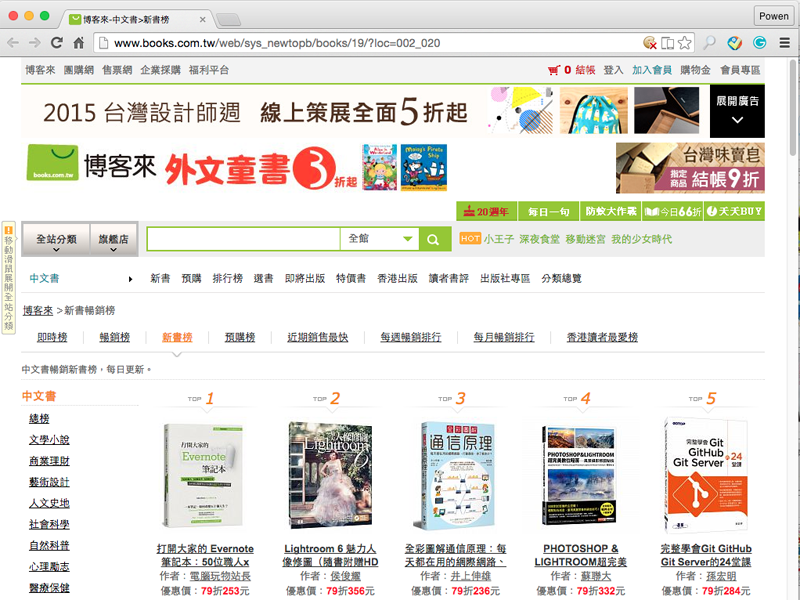Close the 博客來-中文書>新書榜 tab
This screenshot has width=800, height=600.
pos(203,20)
